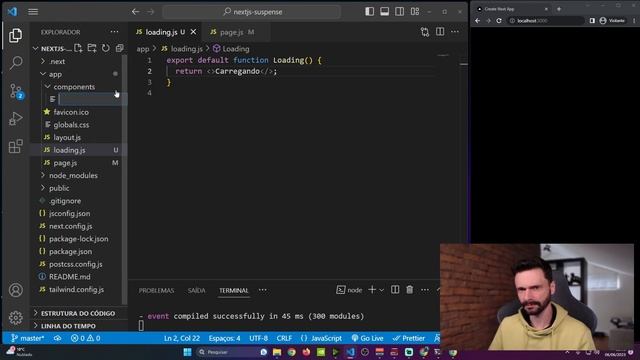Open the VS Code hamburger menu
640x360 pixels.
(x=33, y=12)
